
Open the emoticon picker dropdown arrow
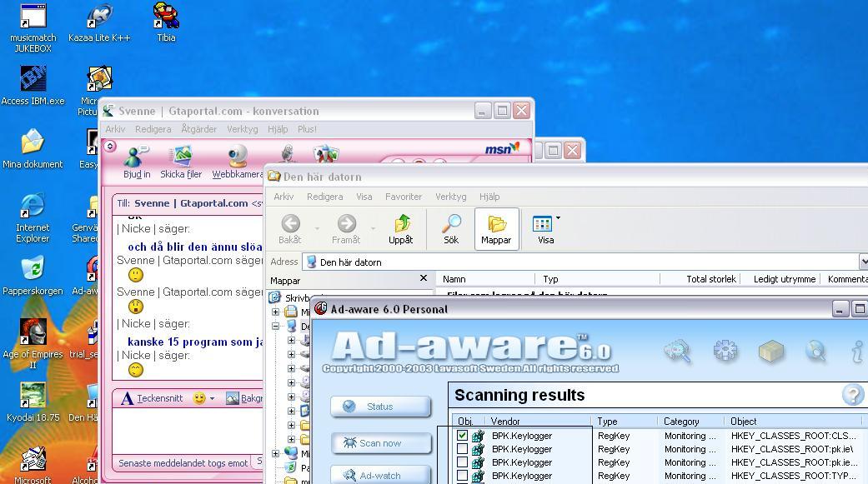[212, 398]
